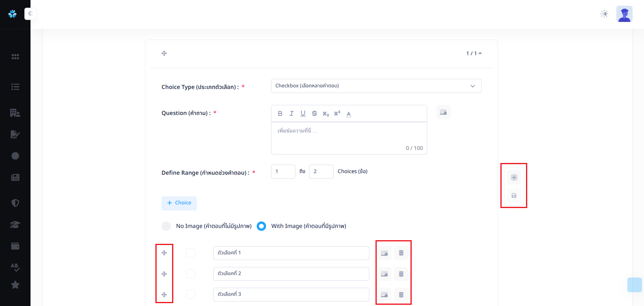The width and height of the screenshot is (644, 306).
Task: Click the floating save icon
Action: pos(514,195)
